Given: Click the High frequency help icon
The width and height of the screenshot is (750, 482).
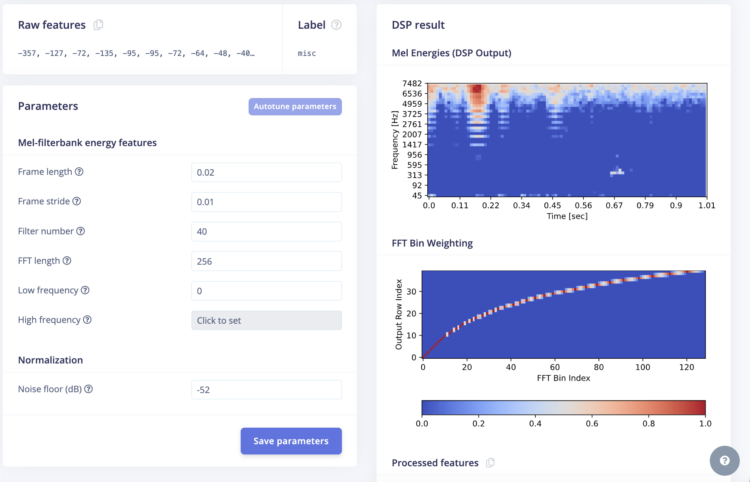Looking at the screenshot, I should coord(87,320).
